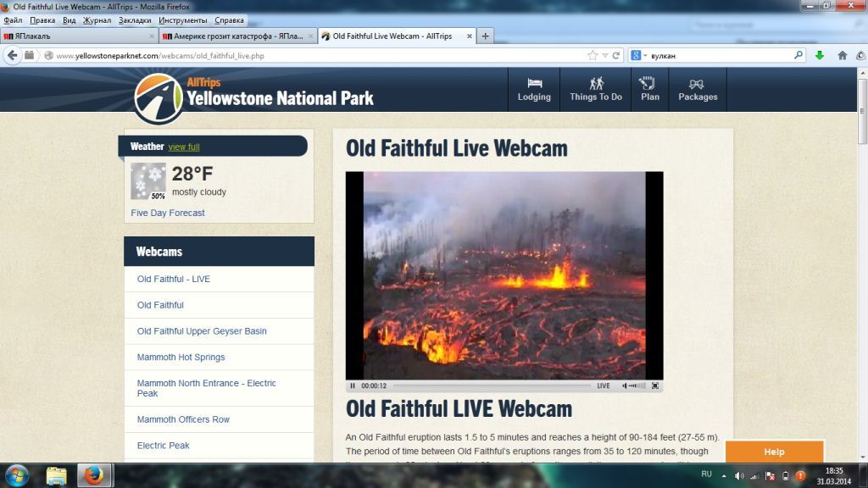Open the Electric Peak webcam link
Screen dimensions: 868x488
pos(164,446)
